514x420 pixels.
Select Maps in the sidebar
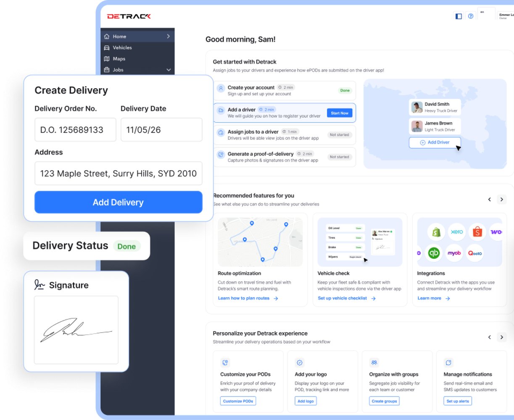click(x=137, y=59)
